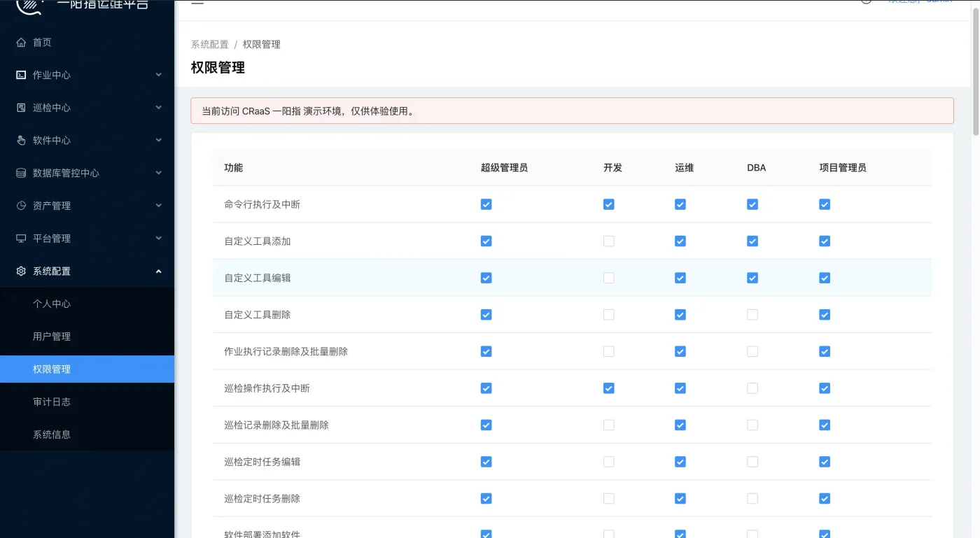Screen dimensions: 980x538
Task: Click the 巡检中心 sidebar icon
Action: pos(21,108)
